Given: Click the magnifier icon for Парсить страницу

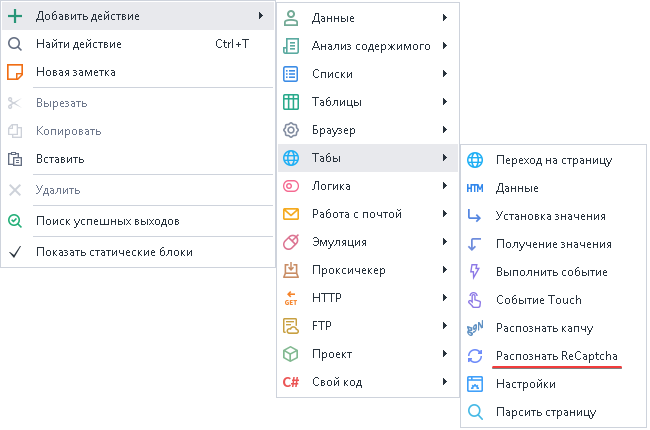Looking at the screenshot, I should pos(475,412).
